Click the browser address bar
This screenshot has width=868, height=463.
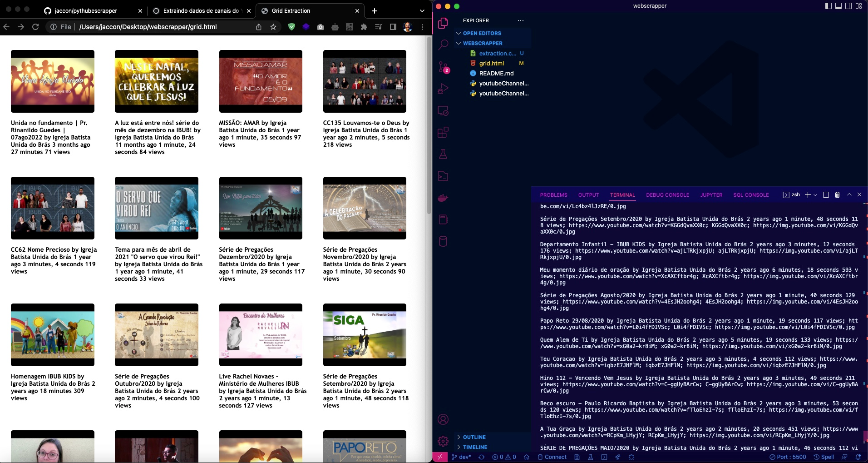point(163,27)
